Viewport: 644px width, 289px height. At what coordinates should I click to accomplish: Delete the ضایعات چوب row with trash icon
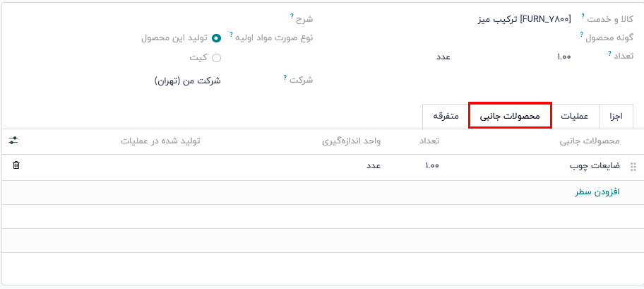click(16, 165)
